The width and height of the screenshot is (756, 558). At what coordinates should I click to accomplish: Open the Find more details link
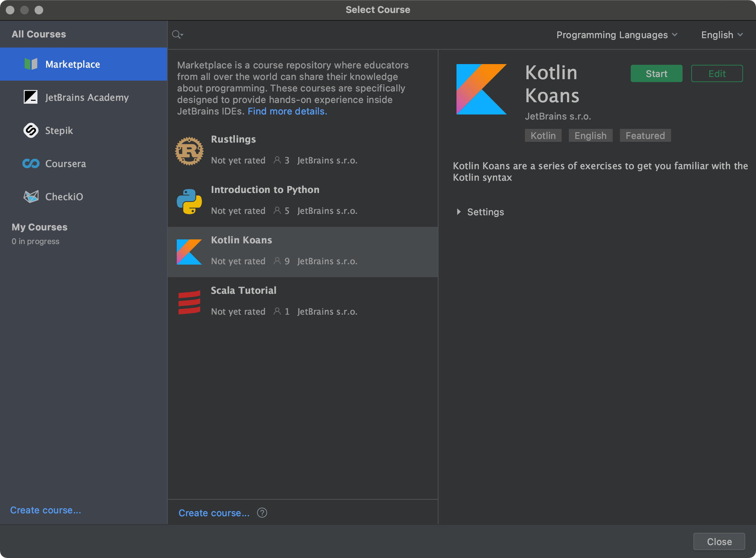287,111
